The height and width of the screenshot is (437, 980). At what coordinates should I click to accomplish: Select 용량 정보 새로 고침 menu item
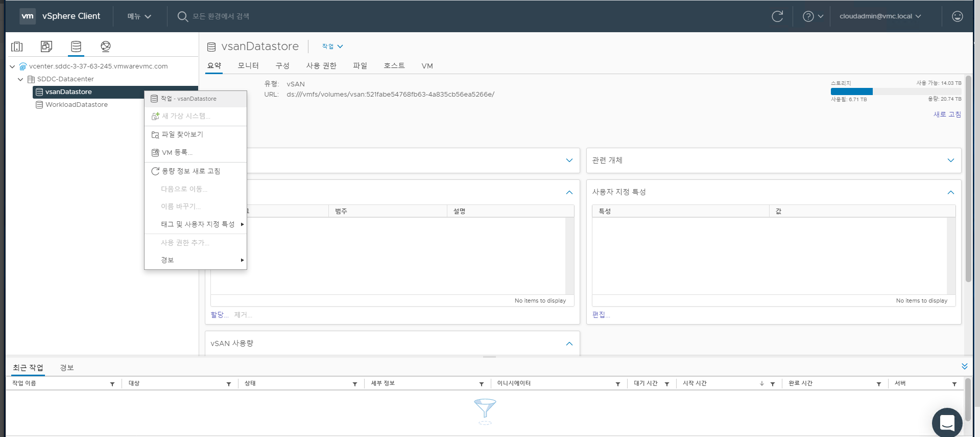point(196,171)
